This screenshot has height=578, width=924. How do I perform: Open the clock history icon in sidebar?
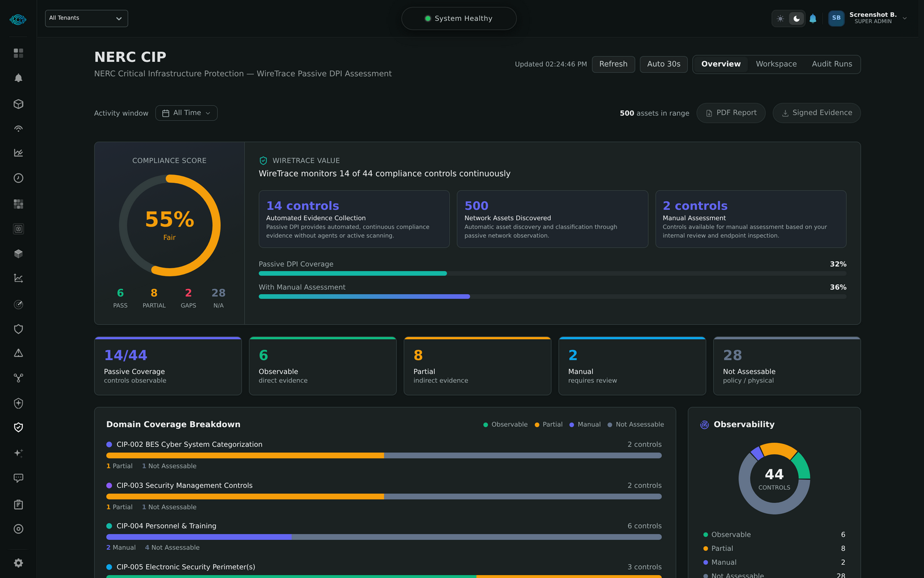click(18, 178)
